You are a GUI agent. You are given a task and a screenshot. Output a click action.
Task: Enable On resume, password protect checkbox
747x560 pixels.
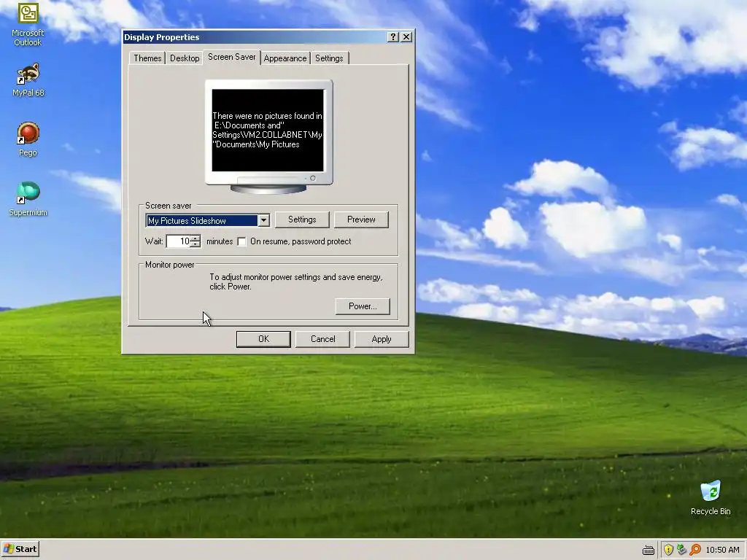(x=241, y=241)
